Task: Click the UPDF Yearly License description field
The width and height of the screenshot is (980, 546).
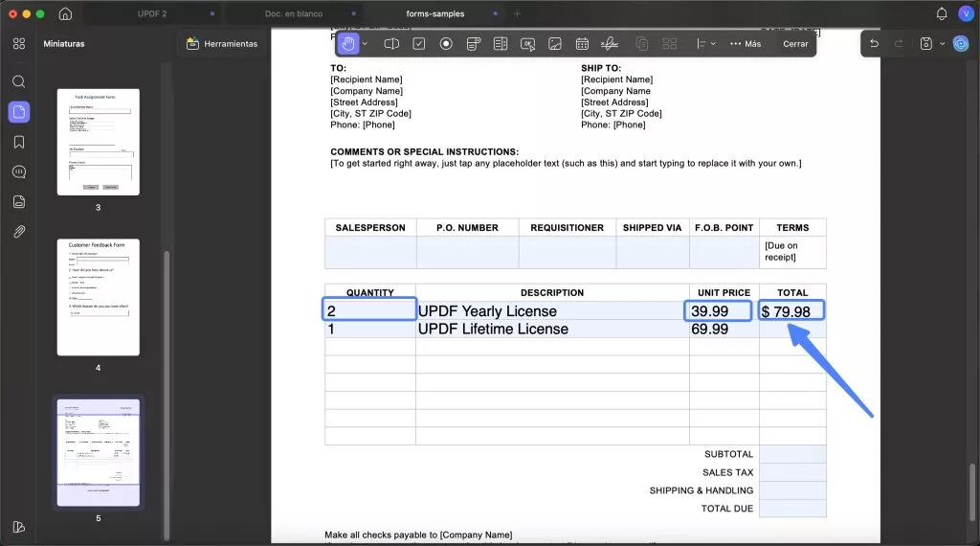Action: [x=552, y=311]
